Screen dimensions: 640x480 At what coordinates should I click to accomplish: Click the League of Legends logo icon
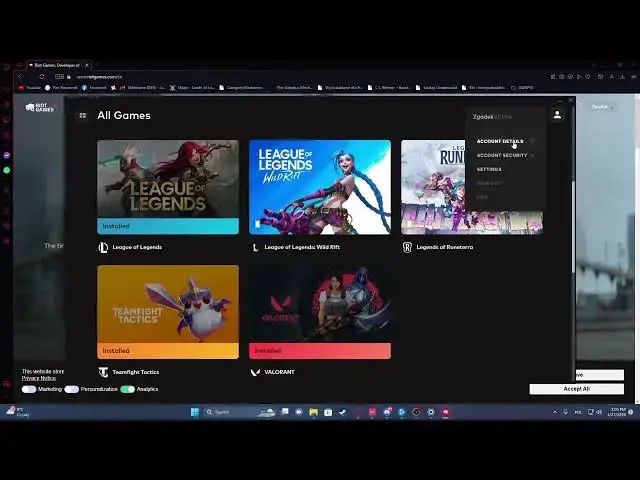point(102,247)
